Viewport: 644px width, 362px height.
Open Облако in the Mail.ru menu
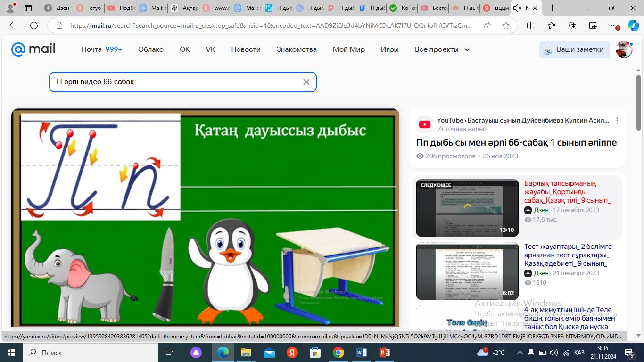[x=151, y=49]
